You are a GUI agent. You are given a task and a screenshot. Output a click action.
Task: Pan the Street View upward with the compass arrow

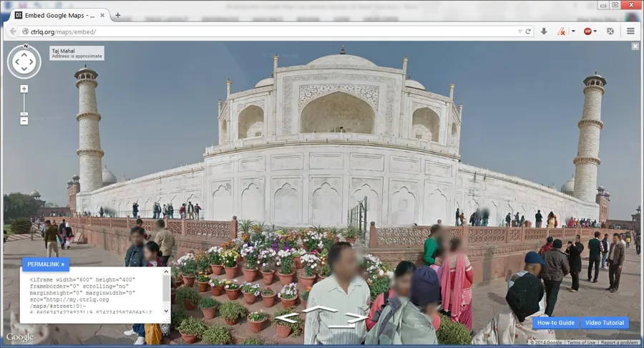coord(24,54)
